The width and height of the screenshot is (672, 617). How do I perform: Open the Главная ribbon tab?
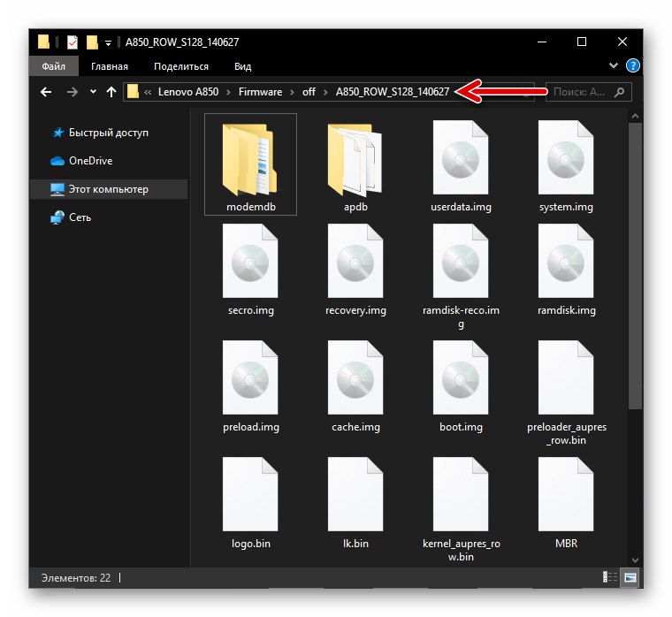[x=110, y=66]
